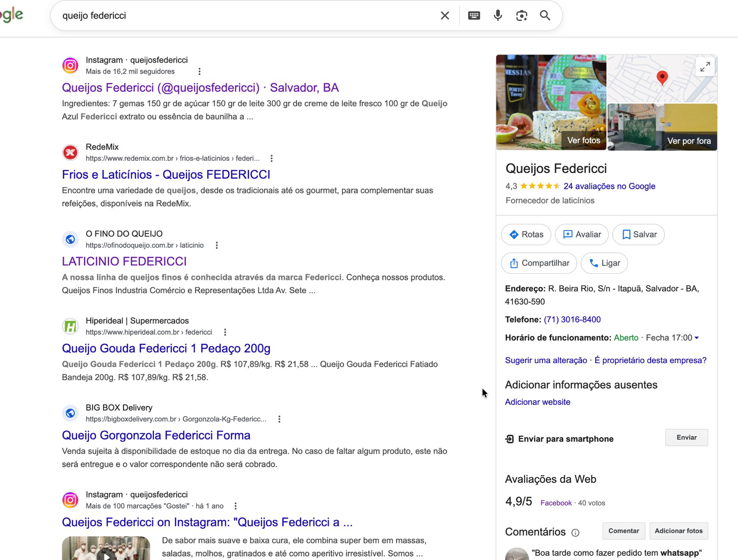The height and width of the screenshot is (560, 738).
Task: Click the Ver fotos photo thumbnail
Action: click(551, 102)
